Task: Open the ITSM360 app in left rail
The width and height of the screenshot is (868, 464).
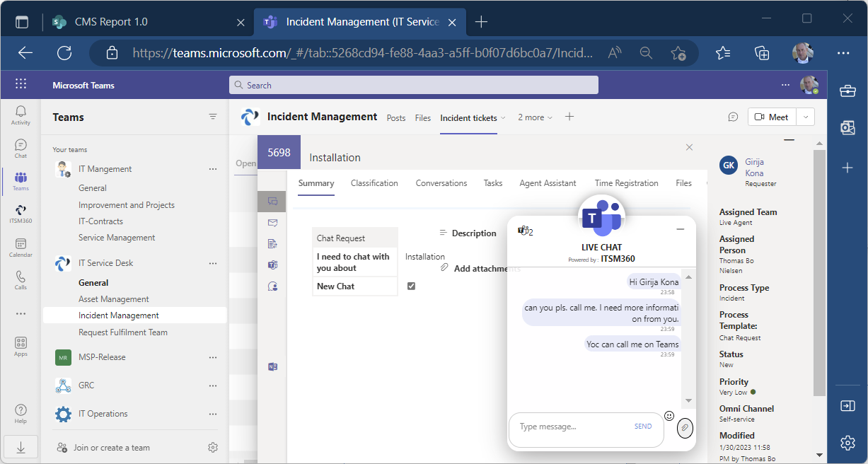Action: 21,213
